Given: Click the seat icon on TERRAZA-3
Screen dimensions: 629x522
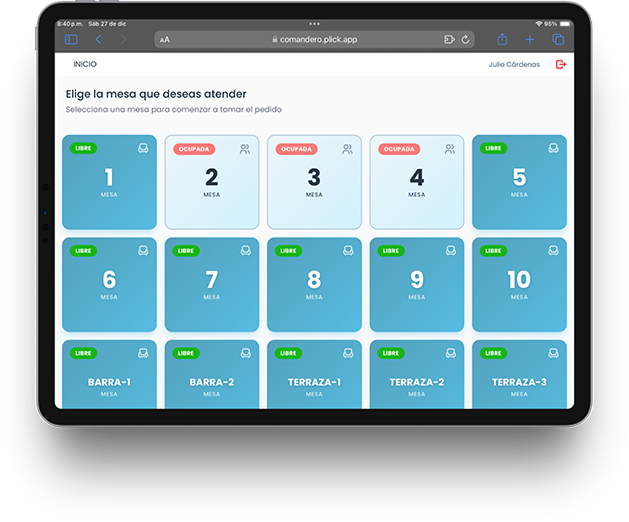Looking at the screenshot, I should coord(553,353).
